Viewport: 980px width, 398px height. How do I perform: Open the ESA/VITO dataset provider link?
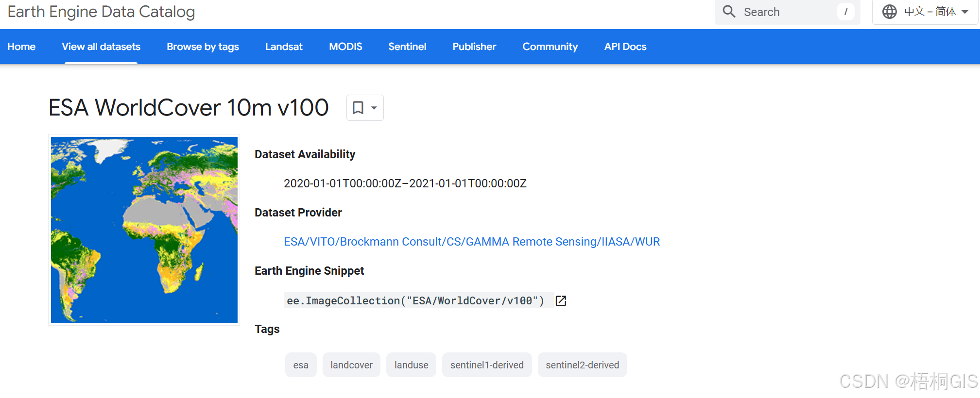point(472,242)
